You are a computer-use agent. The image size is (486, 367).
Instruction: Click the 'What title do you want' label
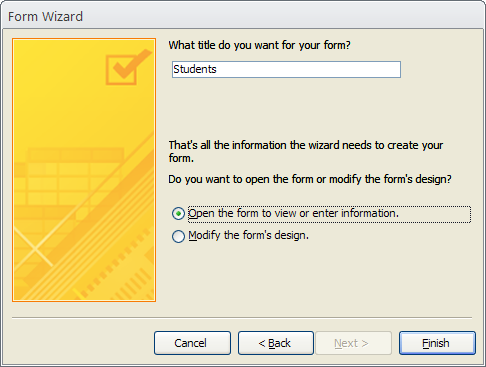pyautogui.click(x=259, y=45)
